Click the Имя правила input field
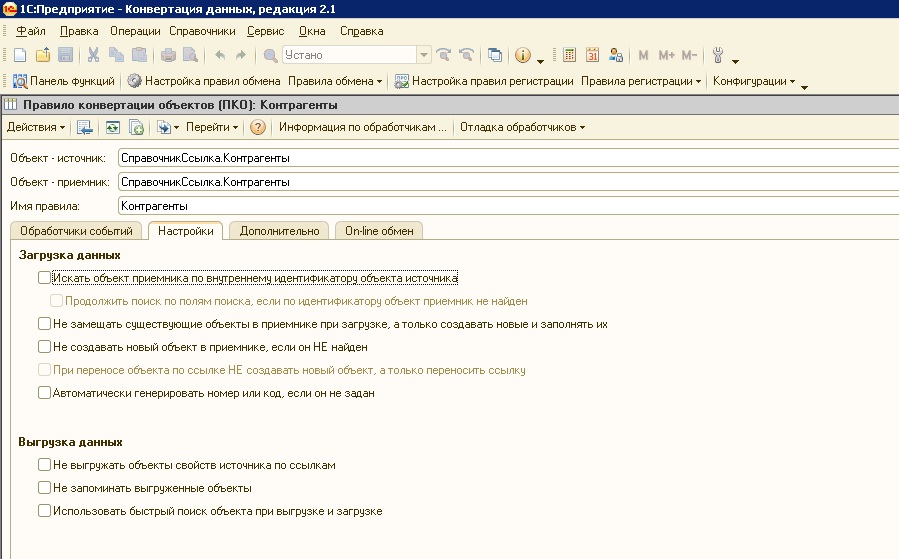The width and height of the screenshot is (899, 559). click(x=509, y=206)
